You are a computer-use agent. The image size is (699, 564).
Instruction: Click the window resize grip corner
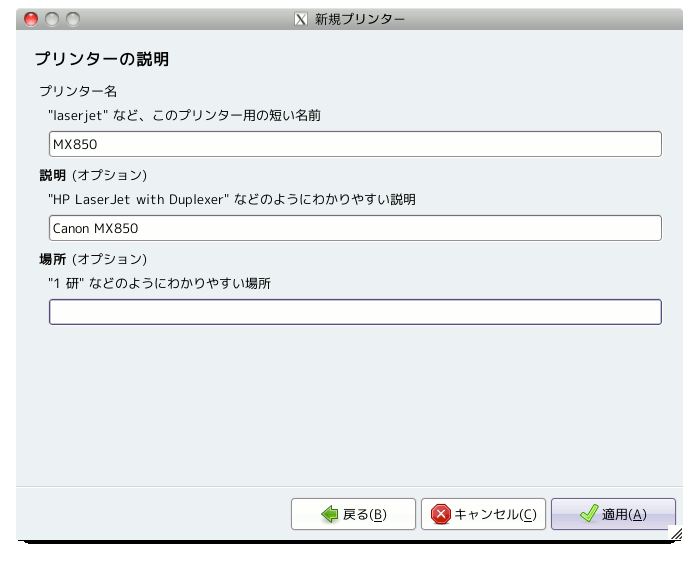pos(676,533)
